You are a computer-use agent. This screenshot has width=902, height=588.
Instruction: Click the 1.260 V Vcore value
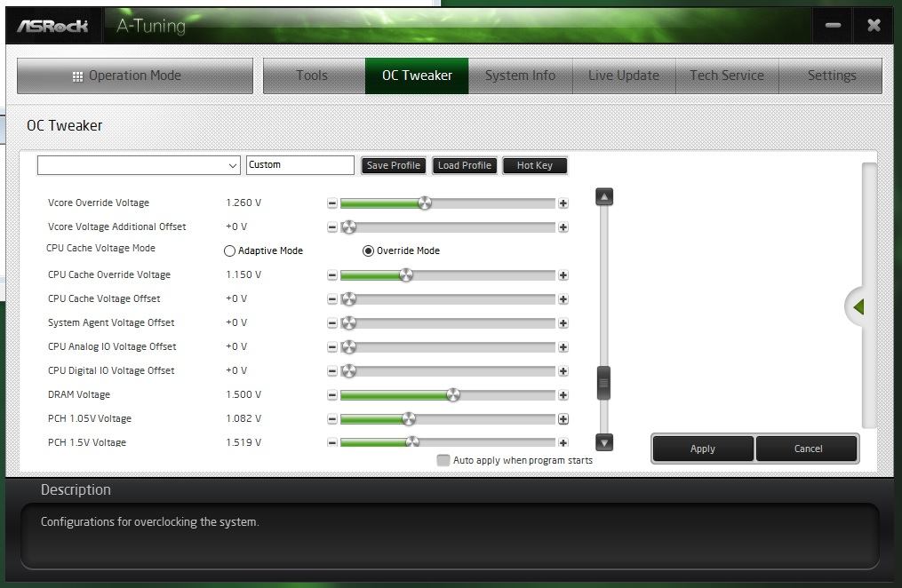(243, 203)
